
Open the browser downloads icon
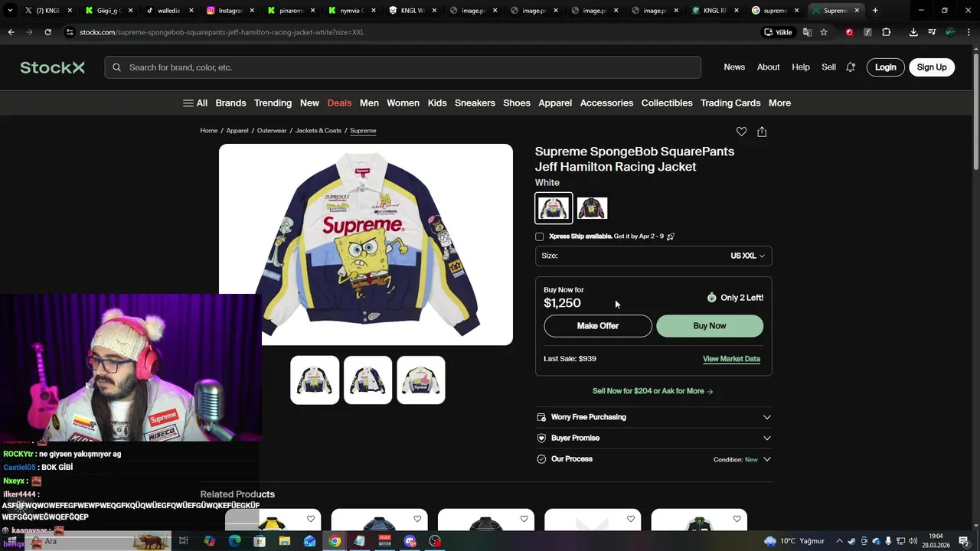tap(913, 32)
